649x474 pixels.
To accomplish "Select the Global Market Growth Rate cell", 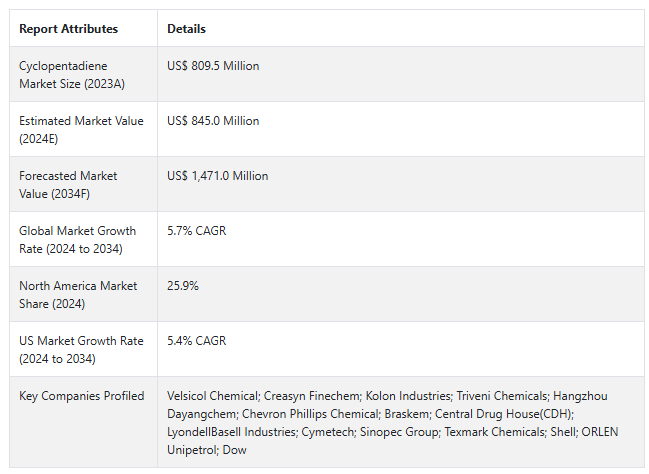I will pos(77,240).
